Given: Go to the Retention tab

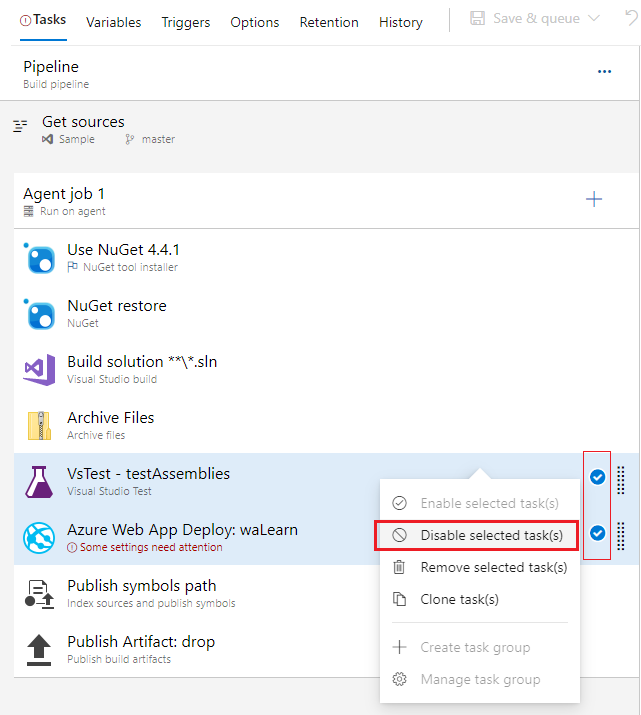Looking at the screenshot, I should pyautogui.click(x=329, y=22).
